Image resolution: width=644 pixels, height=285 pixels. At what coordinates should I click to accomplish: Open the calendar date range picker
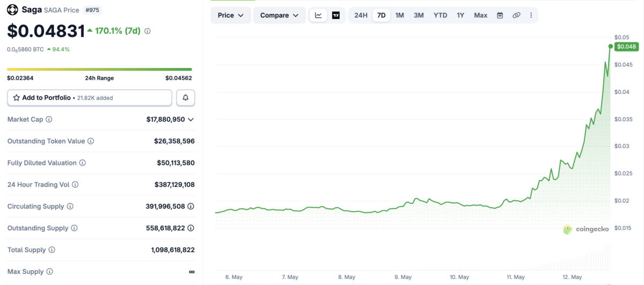point(500,15)
